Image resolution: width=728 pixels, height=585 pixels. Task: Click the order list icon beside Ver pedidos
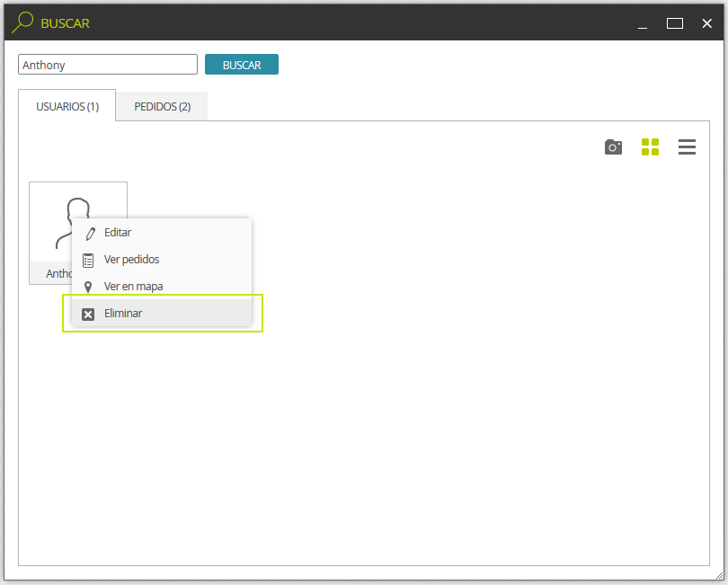coord(88,261)
